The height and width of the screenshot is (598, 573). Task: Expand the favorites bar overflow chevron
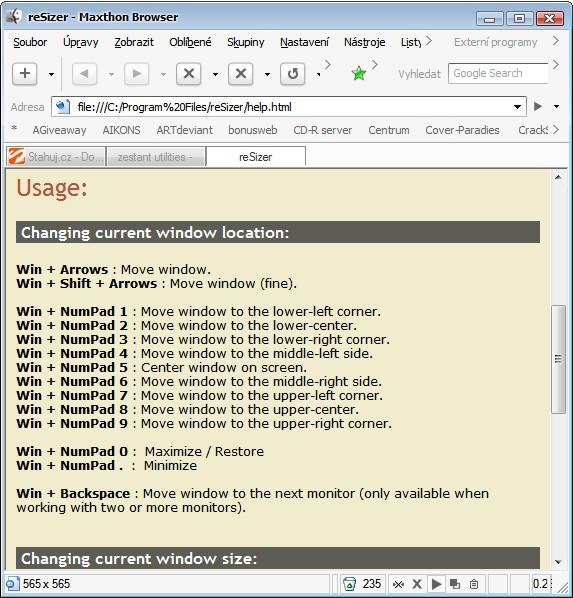[556, 130]
